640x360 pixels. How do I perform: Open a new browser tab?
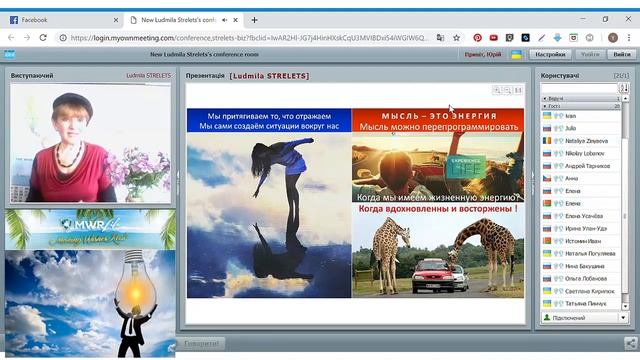(254, 20)
